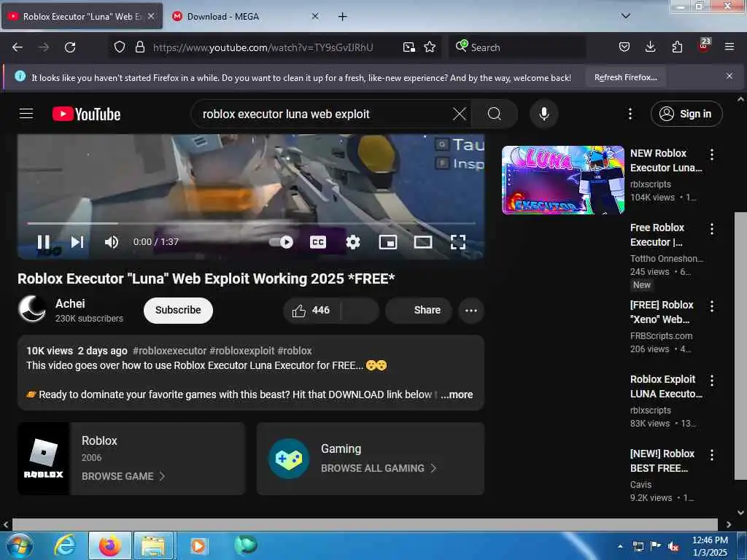This screenshot has width=747, height=560.
Task: Open Firefox extensions puzzle icon
Action: coord(677,47)
